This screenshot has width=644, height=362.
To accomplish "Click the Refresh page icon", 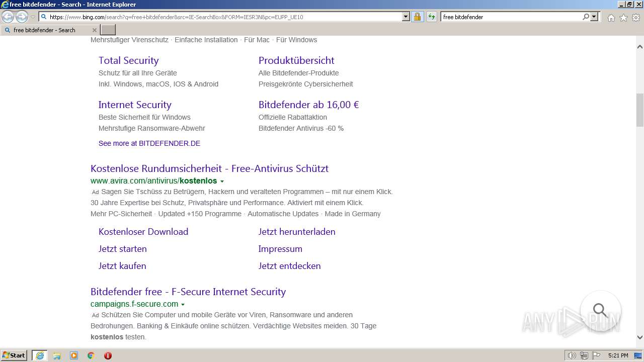I will click(x=431, y=17).
